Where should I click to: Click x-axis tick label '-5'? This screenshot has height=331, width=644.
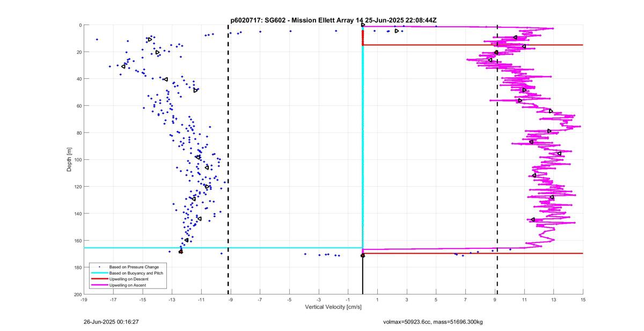(289, 299)
